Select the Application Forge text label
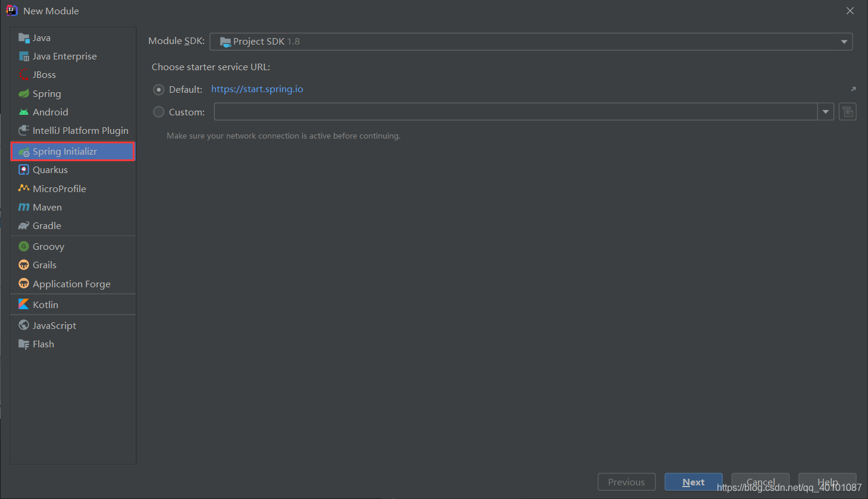 pos(71,284)
